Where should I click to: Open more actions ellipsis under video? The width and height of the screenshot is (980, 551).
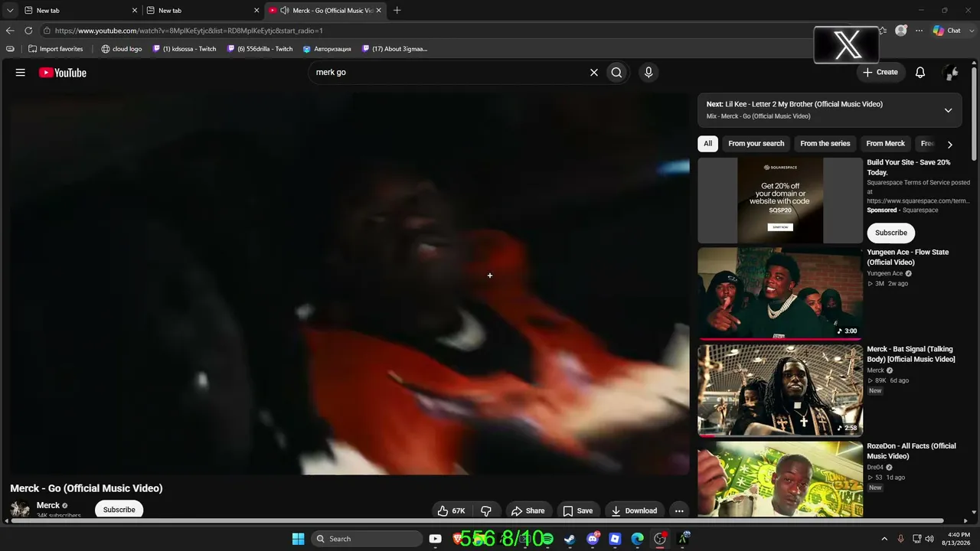pos(678,510)
